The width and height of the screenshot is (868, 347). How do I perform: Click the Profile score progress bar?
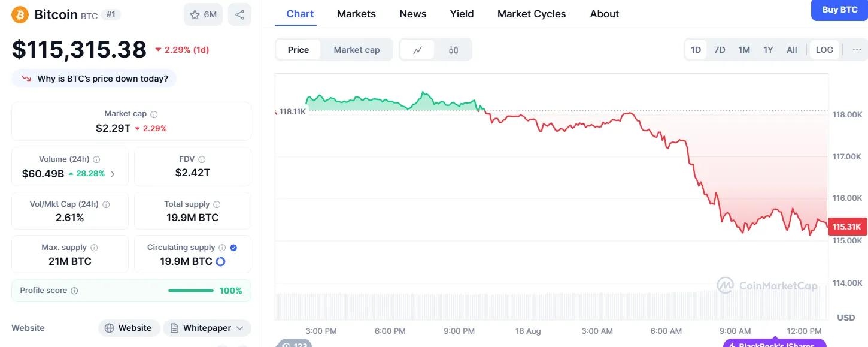click(190, 291)
